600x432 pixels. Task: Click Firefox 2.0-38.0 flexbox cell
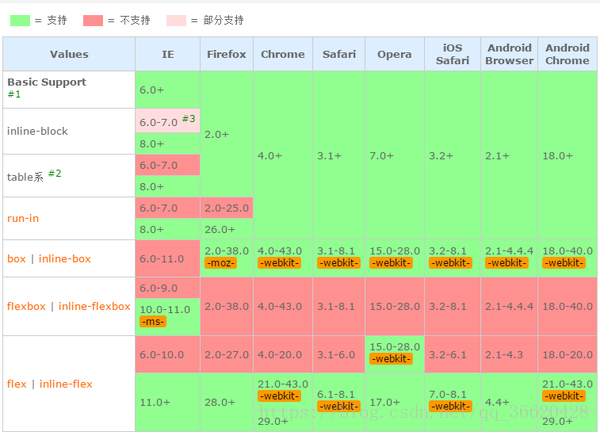pyautogui.click(x=227, y=306)
